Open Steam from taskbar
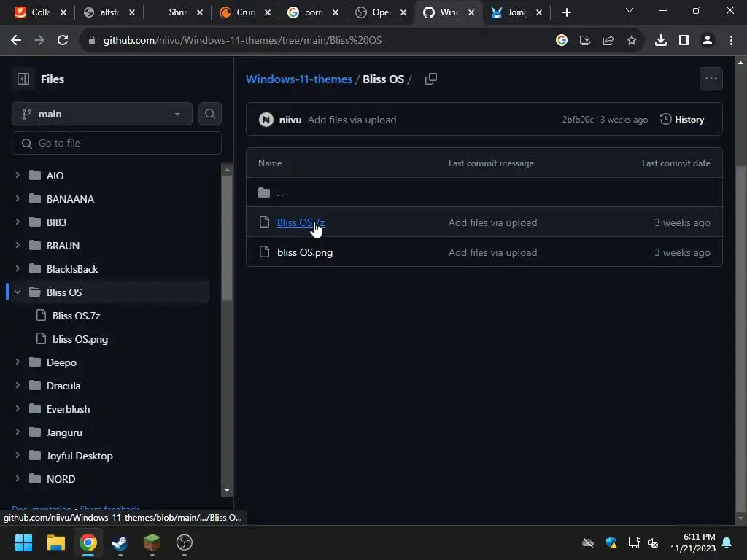This screenshot has width=747, height=560. coord(120,542)
